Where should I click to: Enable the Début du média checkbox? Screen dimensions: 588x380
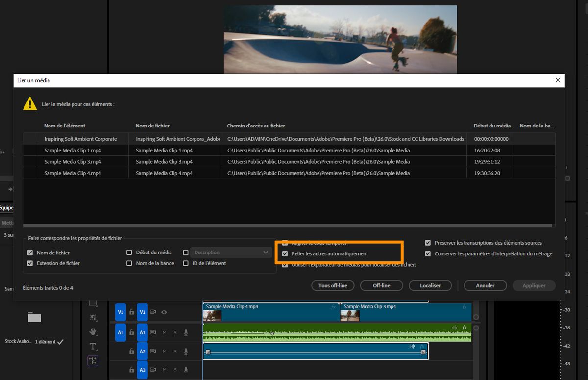129,253
